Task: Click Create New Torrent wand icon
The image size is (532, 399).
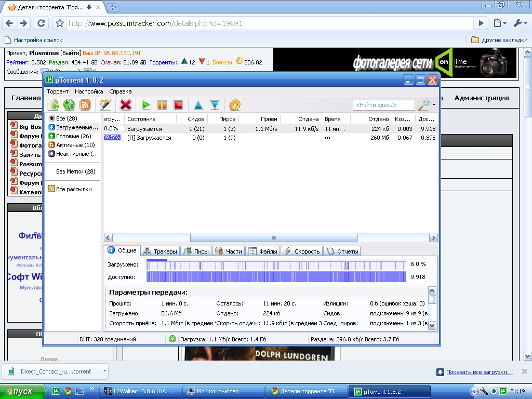Action: point(105,105)
